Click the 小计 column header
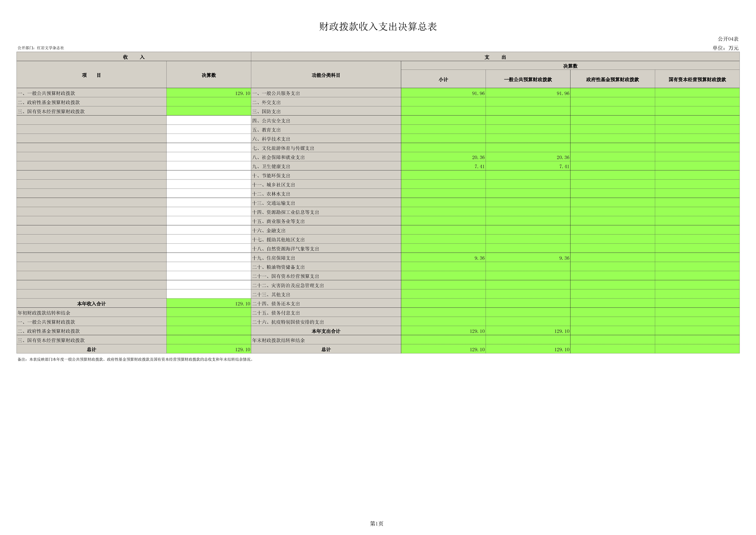This screenshot has height=535, width=756. coord(443,80)
